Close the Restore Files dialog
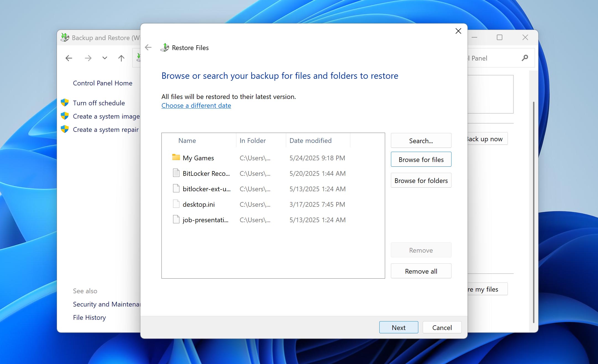The height and width of the screenshot is (364, 598). tap(458, 31)
